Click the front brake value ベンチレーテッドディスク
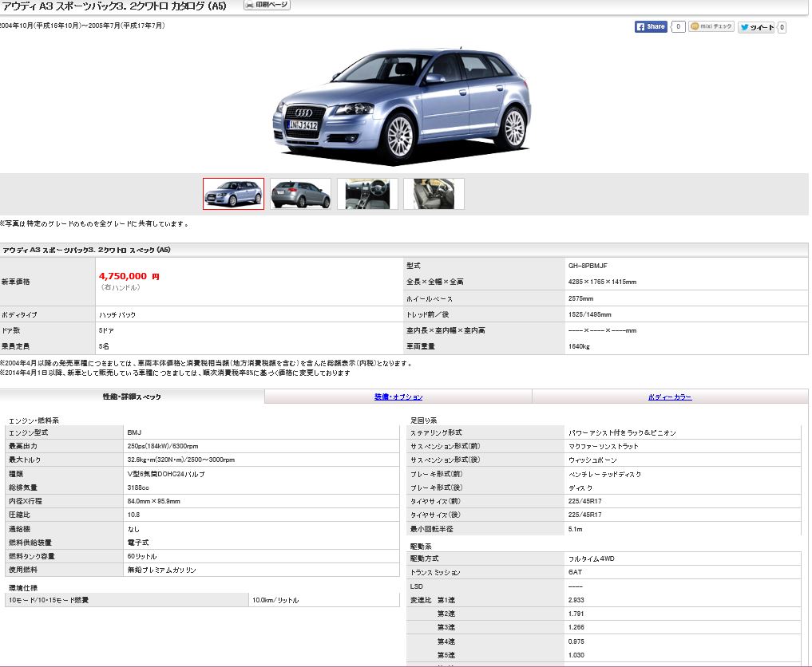 point(604,473)
